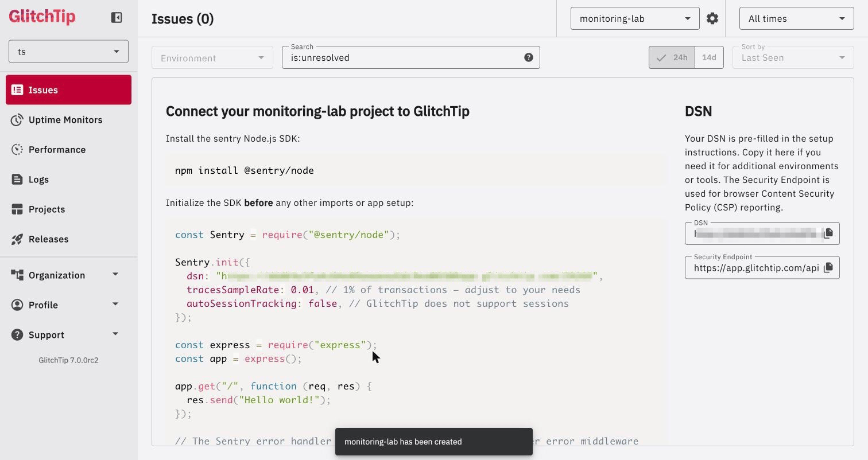868x460 pixels.
Task: Collapse the sidebar with the panel icon
Action: [117, 18]
